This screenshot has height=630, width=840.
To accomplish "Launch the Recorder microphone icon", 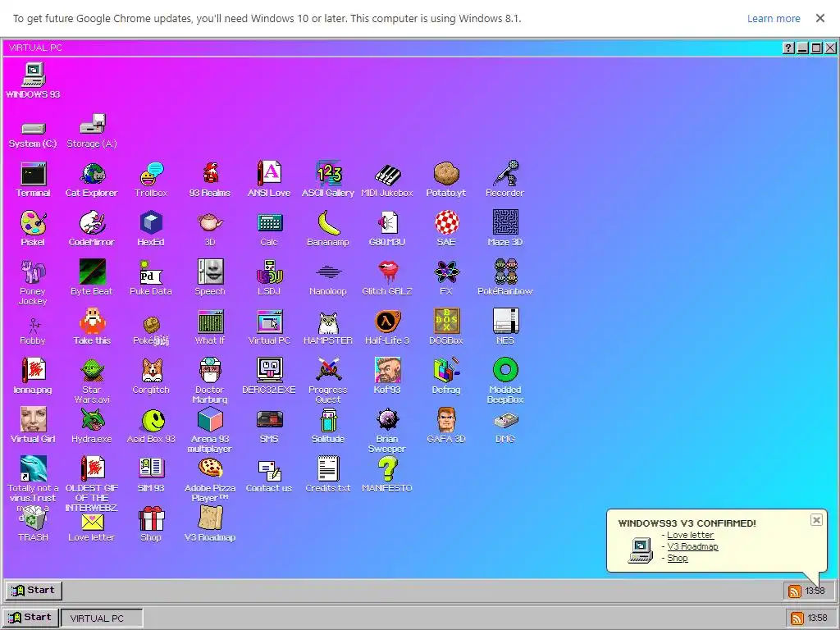I will [505, 180].
